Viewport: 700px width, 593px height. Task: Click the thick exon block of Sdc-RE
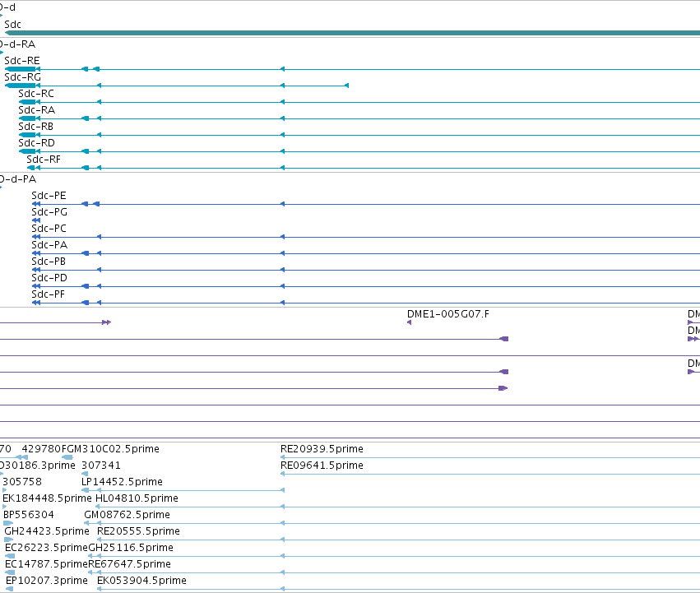tap(20, 69)
